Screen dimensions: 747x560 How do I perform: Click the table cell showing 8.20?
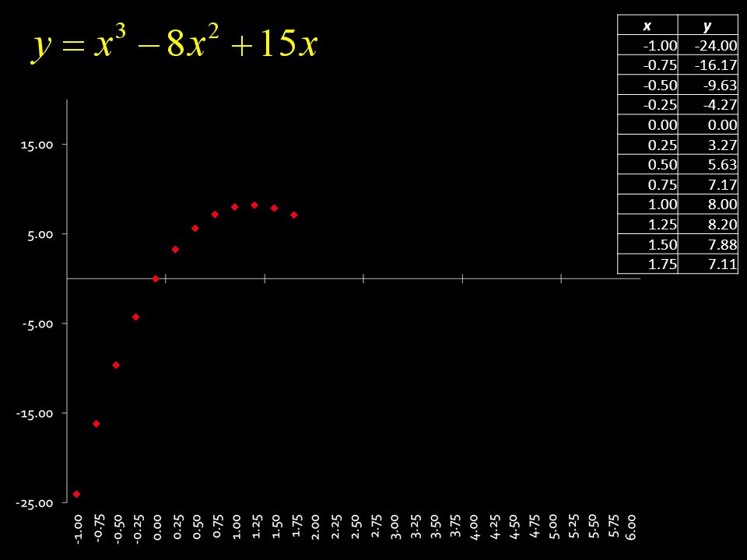pos(708,224)
